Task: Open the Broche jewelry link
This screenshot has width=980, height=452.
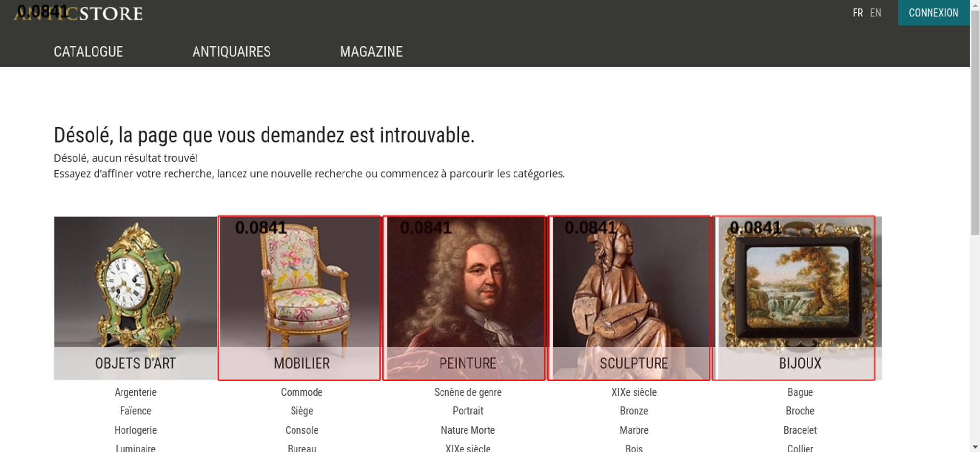Action: click(800, 411)
